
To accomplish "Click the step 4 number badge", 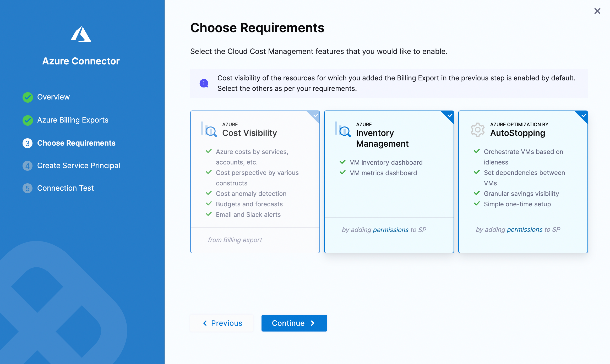I will pyautogui.click(x=28, y=166).
